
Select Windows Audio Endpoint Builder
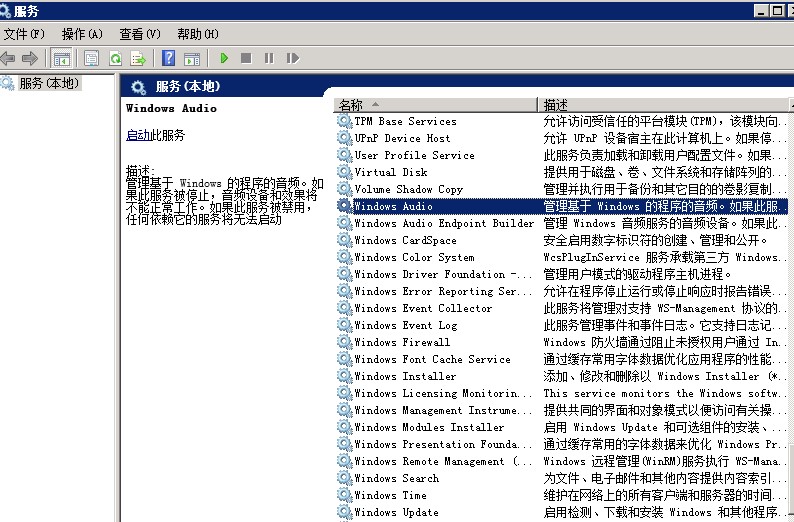pos(561,223)
